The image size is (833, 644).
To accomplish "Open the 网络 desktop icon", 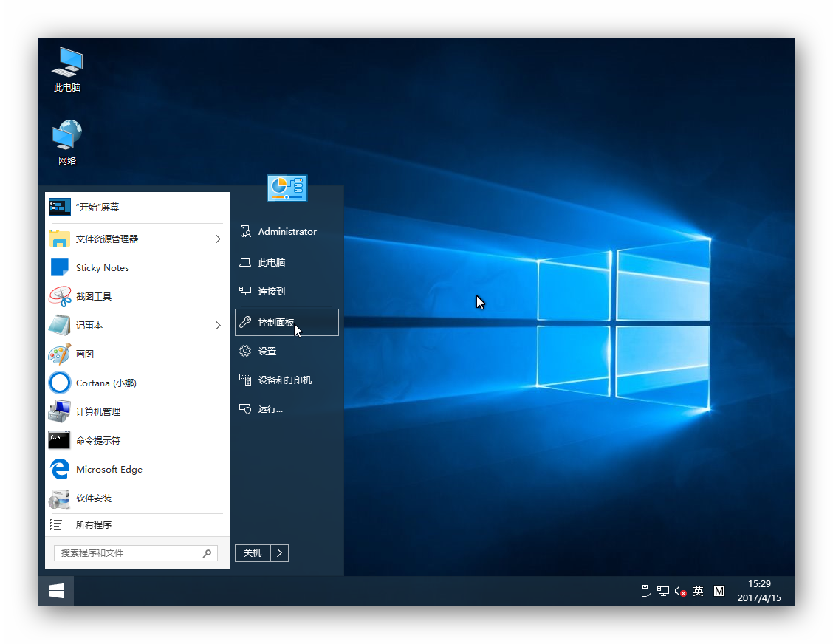I will pos(67,142).
